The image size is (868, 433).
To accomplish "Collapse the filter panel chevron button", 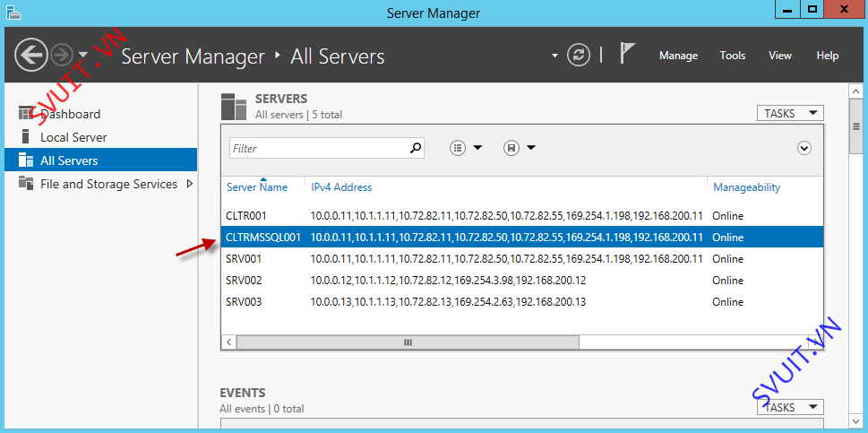I will 804,148.
